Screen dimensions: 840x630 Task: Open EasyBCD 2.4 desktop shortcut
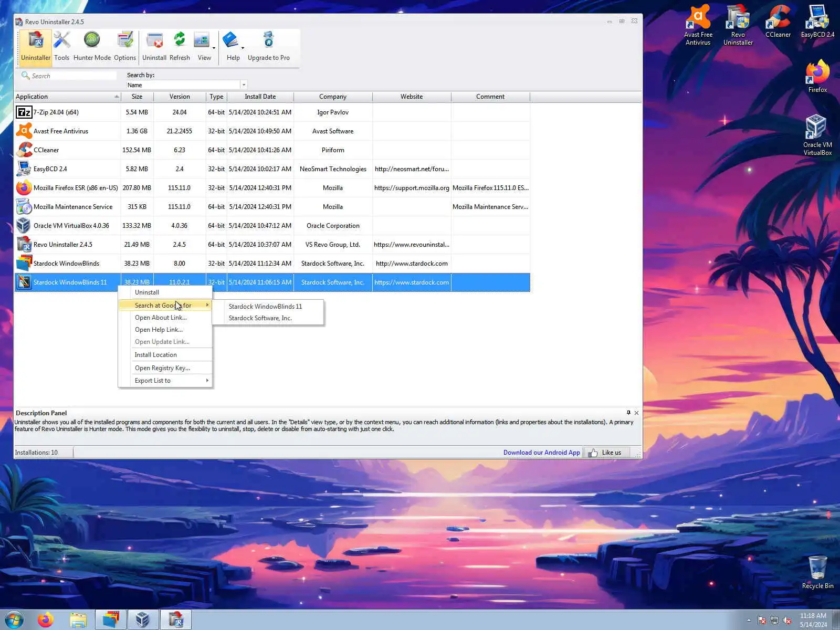(x=817, y=22)
